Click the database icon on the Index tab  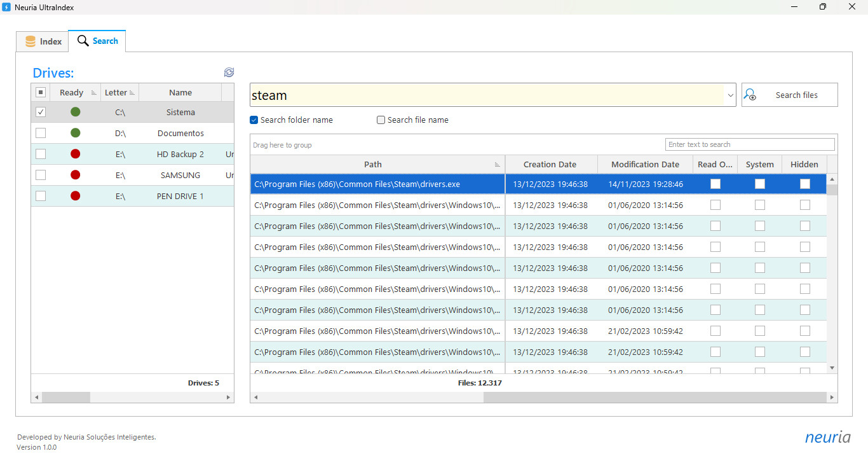click(31, 41)
